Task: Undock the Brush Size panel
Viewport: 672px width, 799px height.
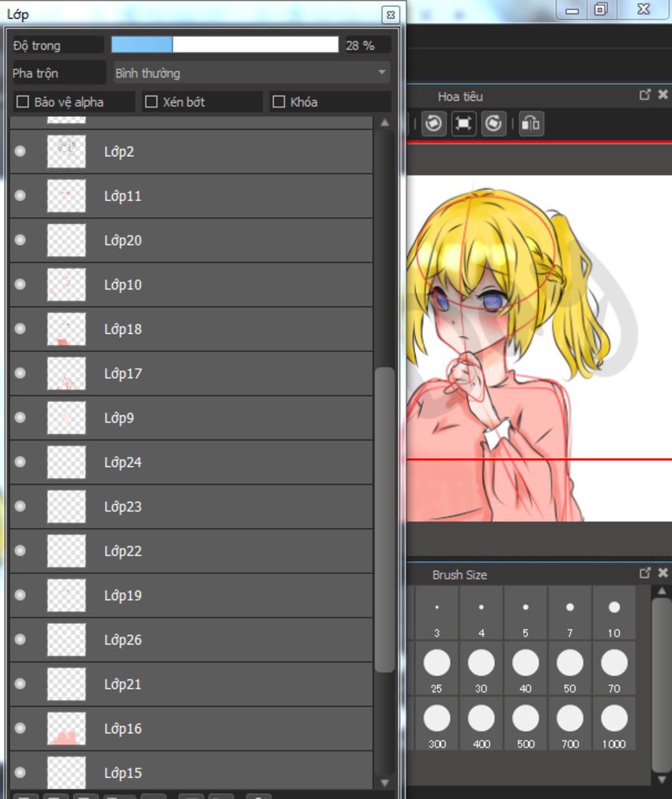Action: [x=645, y=573]
